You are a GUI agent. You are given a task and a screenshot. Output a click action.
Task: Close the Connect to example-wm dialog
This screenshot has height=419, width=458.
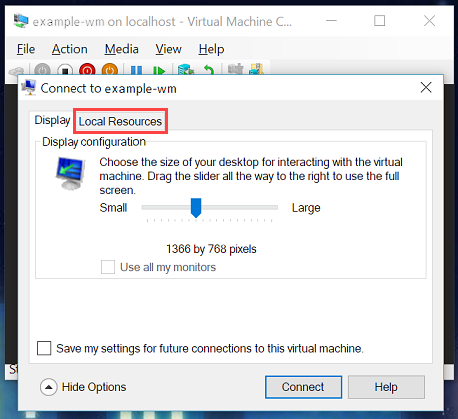[x=426, y=88]
